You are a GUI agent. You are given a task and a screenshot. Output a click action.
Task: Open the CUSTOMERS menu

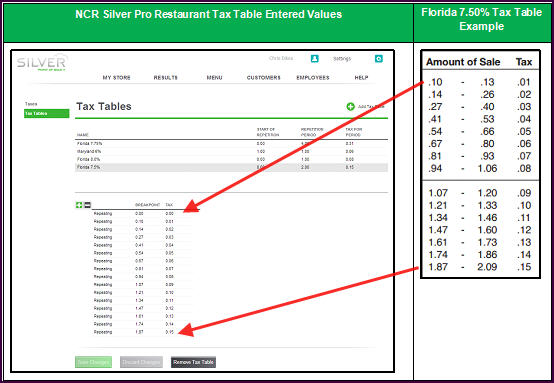[264, 77]
